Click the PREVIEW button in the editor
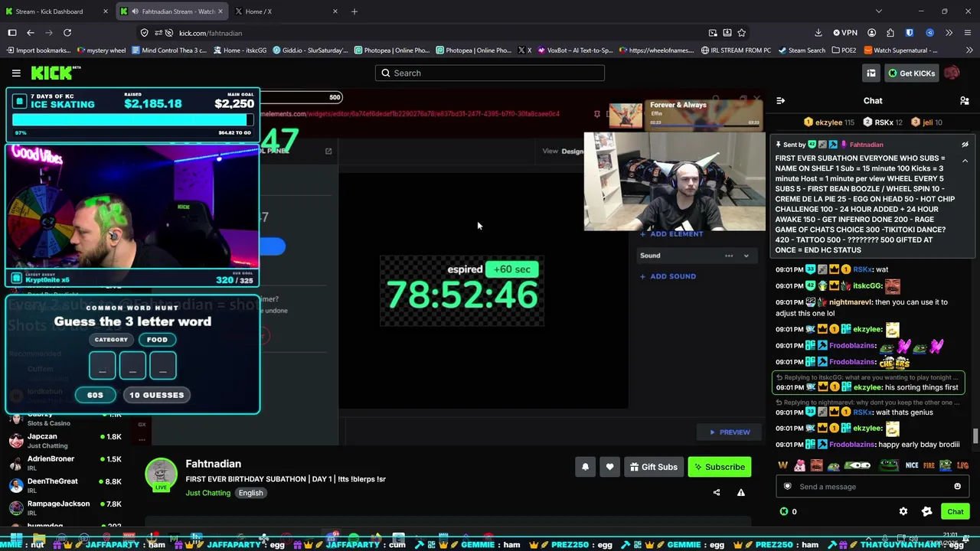Screen dimensions: 980x551 pyautogui.click(x=730, y=432)
